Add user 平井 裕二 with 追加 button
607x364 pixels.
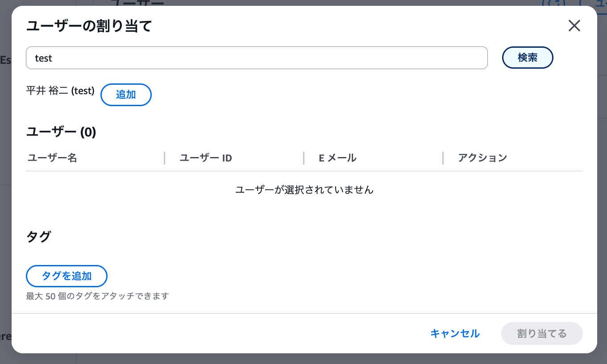126,95
